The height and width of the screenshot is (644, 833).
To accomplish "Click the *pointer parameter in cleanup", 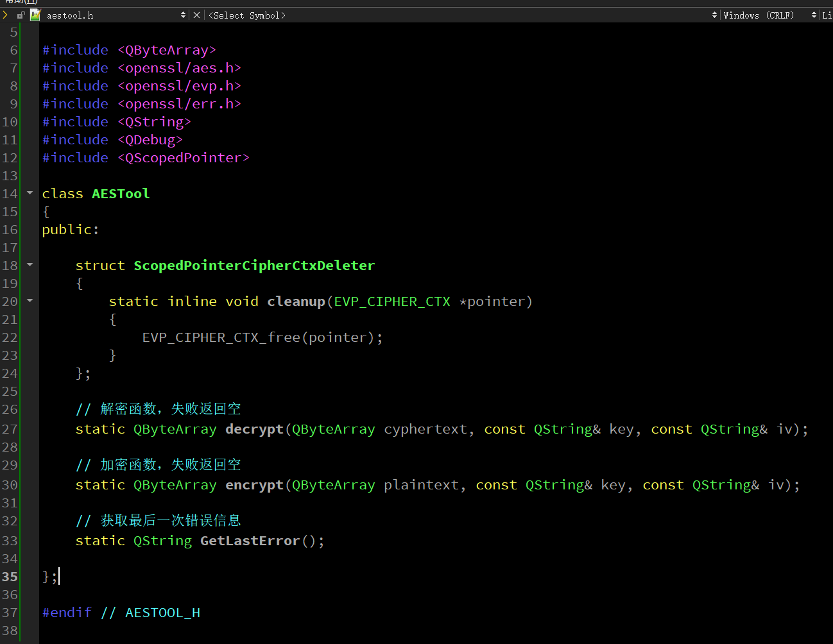I will (493, 301).
